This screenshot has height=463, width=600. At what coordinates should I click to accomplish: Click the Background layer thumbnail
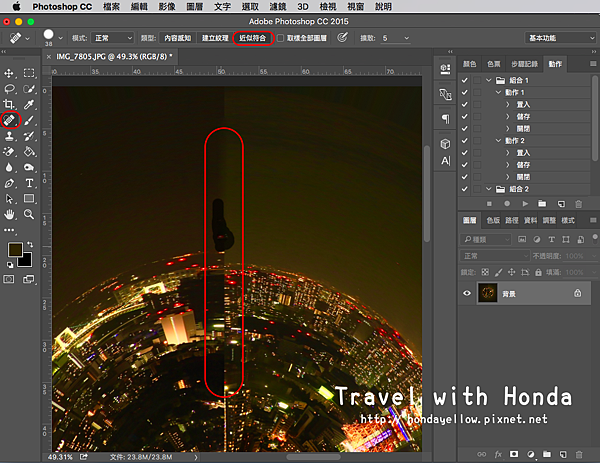tap(488, 293)
